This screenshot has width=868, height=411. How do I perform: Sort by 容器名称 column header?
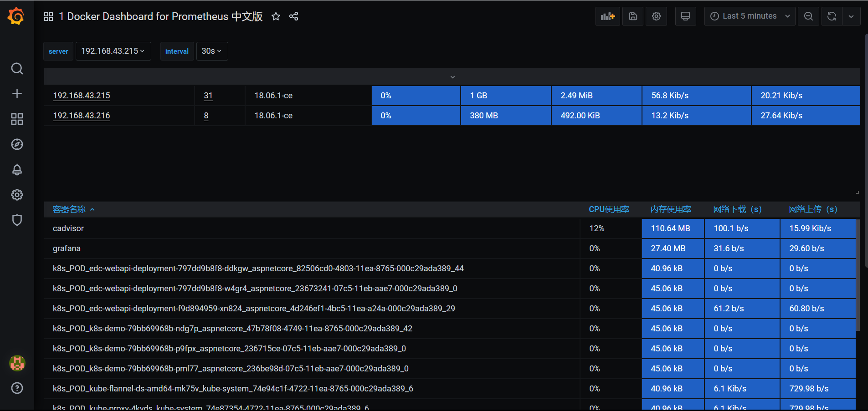click(69, 209)
